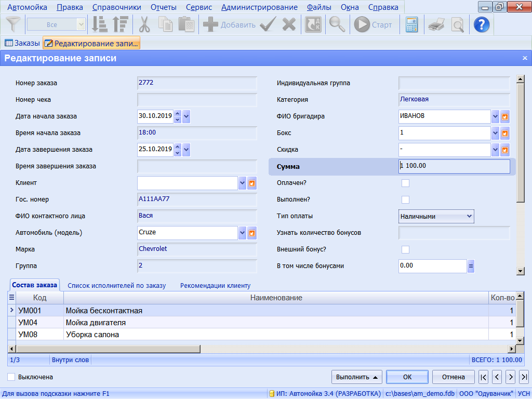Image resolution: width=532 pixels, height=399 pixels.
Task: Click equals button beside bonus amount field
Action: [x=471, y=266]
